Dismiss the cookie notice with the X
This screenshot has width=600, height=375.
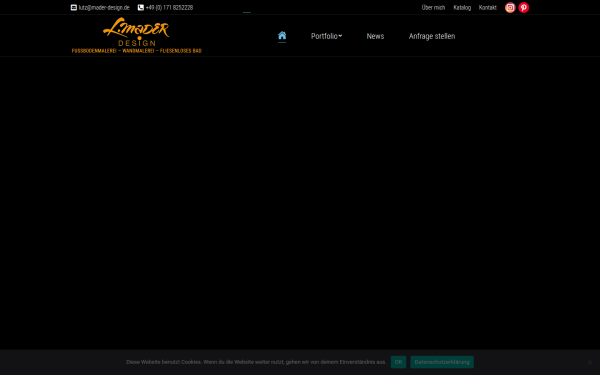590,362
